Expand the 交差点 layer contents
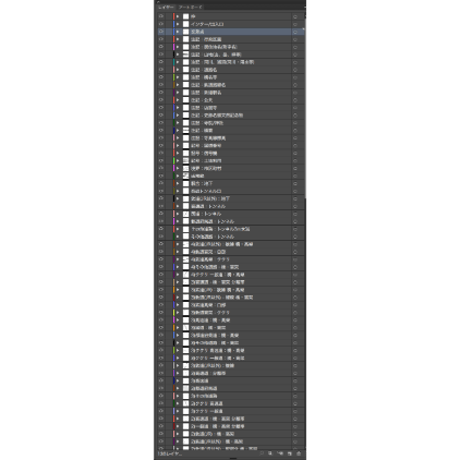The width and height of the screenshot is (460, 460). click(x=178, y=32)
